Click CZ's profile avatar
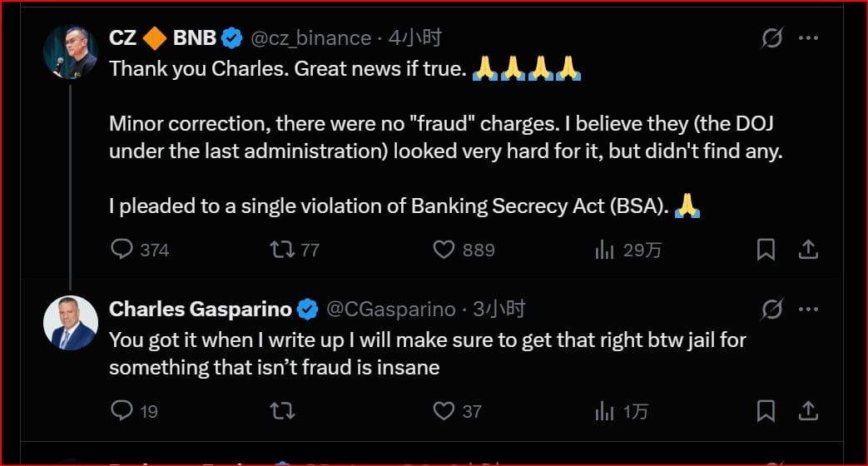Image resolution: width=868 pixels, height=466 pixels. 71,52
